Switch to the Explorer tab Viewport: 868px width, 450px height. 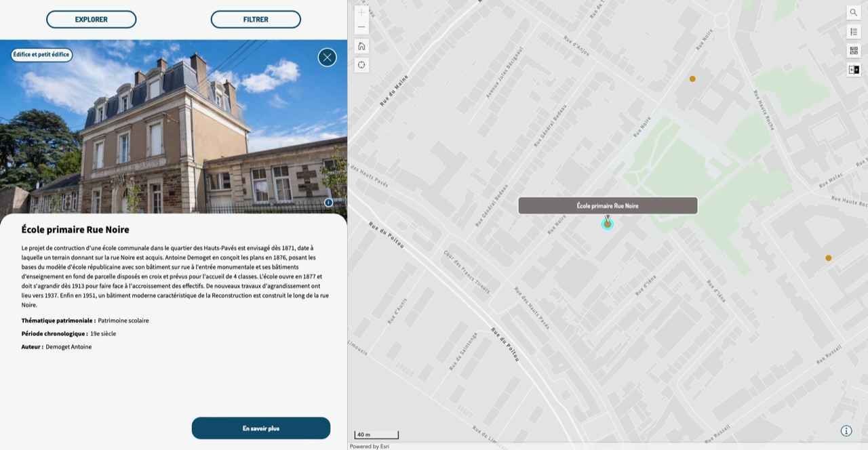(91, 20)
